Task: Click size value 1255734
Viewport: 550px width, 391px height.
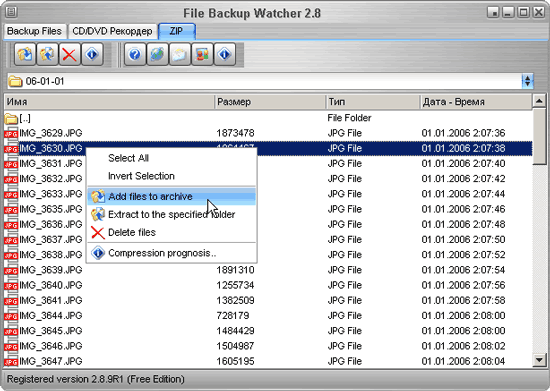Action: tap(235, 285)
